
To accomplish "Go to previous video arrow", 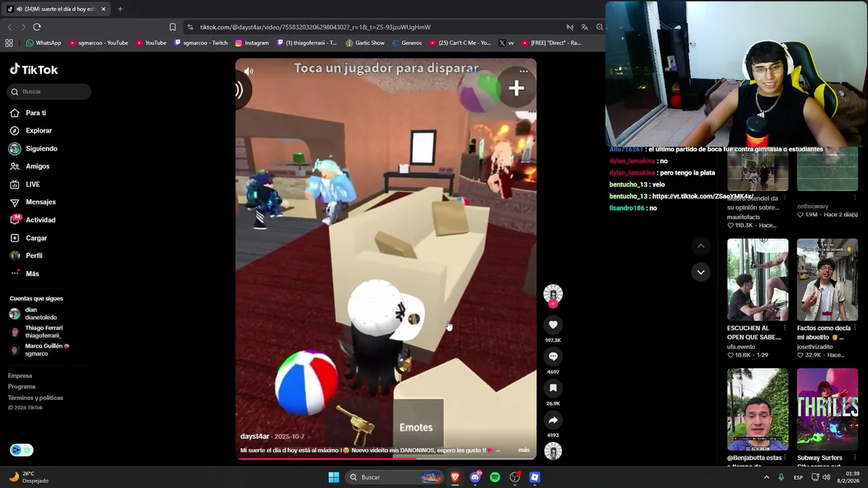I will [701, 246].
